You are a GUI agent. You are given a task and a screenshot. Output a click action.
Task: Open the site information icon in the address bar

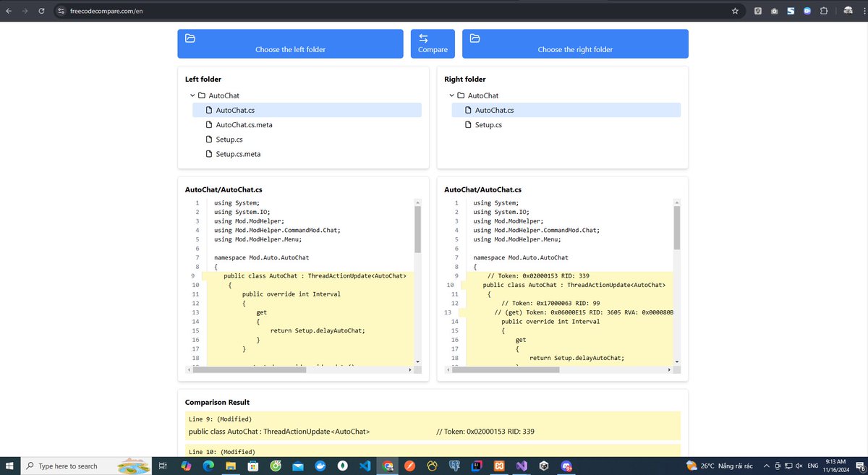[x=61, y=12]
